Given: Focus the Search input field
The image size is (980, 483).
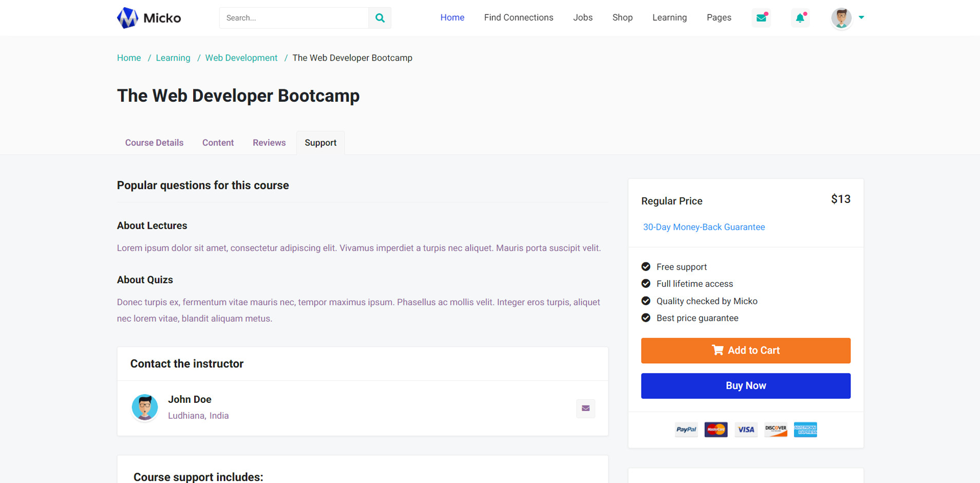Looking at the screenshot, I should [294, 18].
